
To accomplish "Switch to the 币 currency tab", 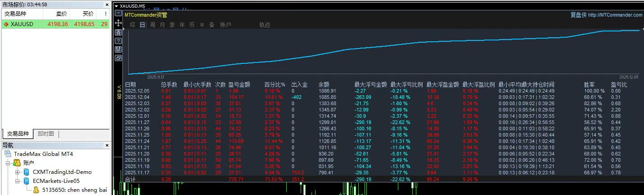I will (192, 25).
